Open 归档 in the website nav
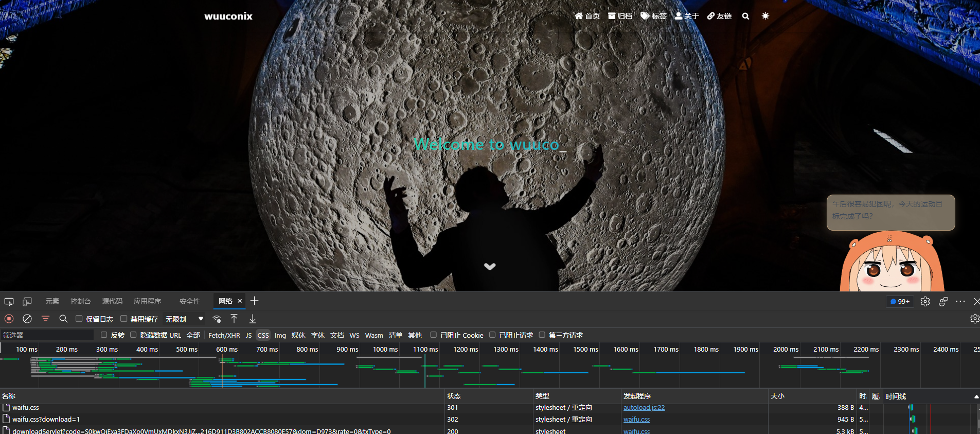The width and height of the screenshot is (980, 434). (x=620, y=16)
